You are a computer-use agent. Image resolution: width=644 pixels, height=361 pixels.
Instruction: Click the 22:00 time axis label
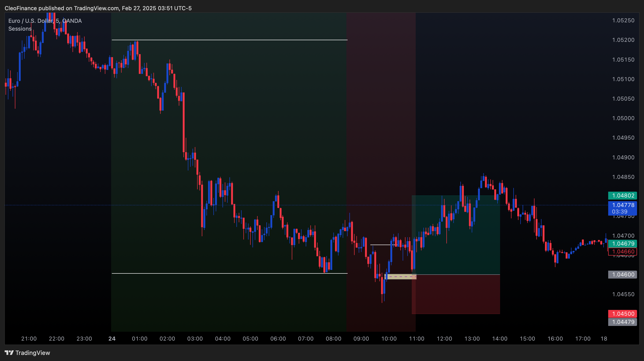pos(56,338)
